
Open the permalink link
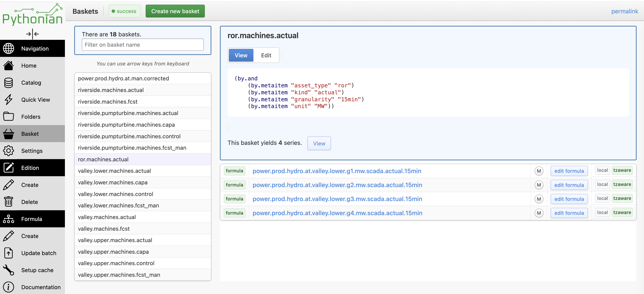tap(624, 11)
